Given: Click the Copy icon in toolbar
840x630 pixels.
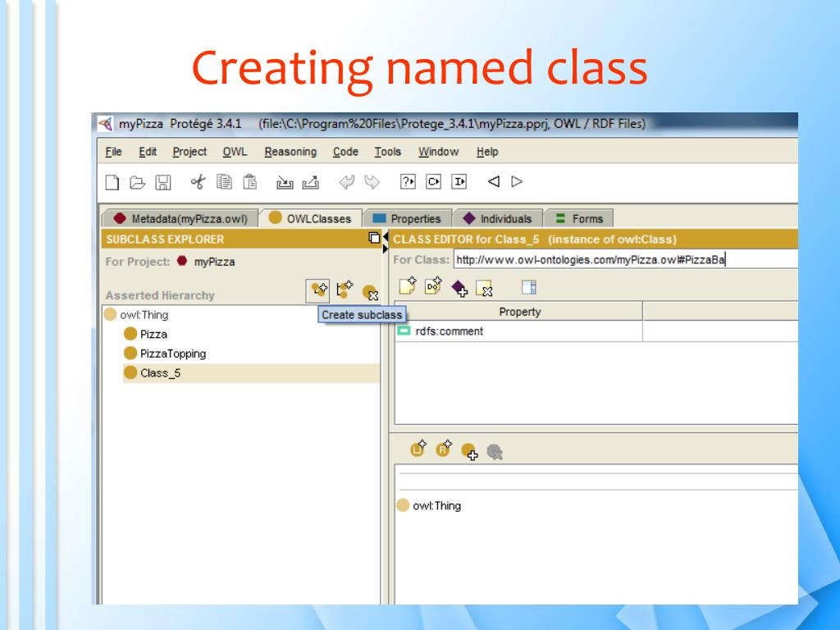Looking at the screenshot, I should (224, 182).
